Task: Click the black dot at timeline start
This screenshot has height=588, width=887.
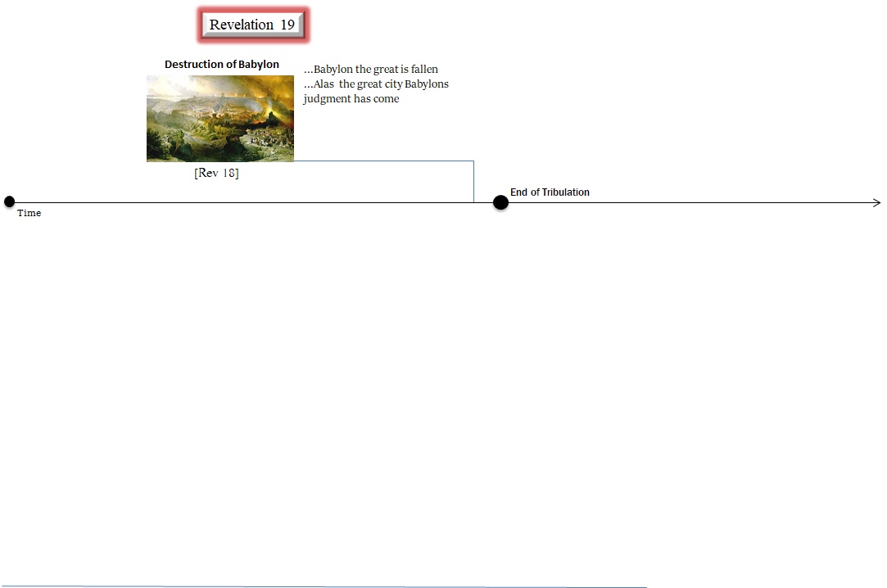Action: point(9,202)
